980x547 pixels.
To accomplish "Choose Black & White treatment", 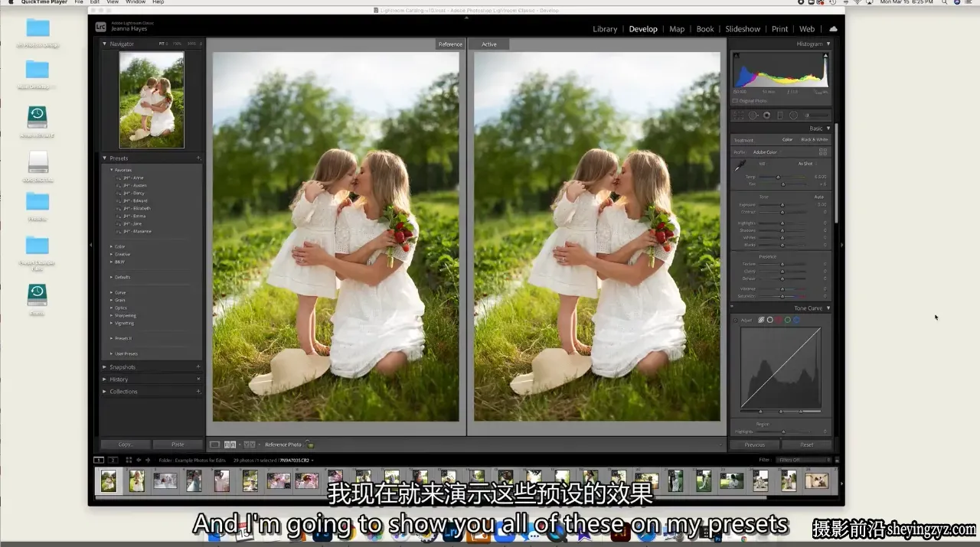I will coord(815,140).
